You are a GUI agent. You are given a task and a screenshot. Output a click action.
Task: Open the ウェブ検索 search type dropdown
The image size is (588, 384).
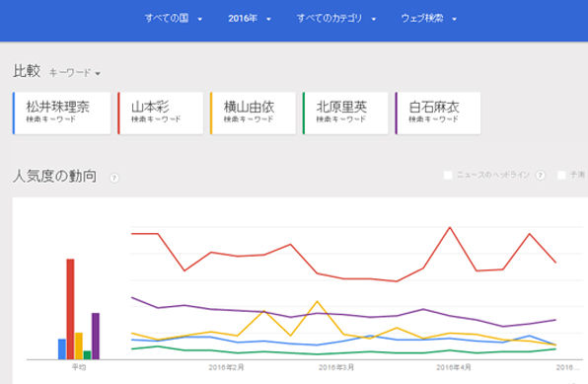[x=428, y=19]
